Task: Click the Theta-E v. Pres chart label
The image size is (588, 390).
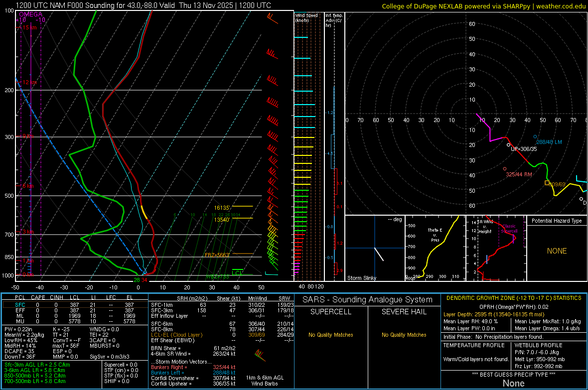Action: point(435,235)
